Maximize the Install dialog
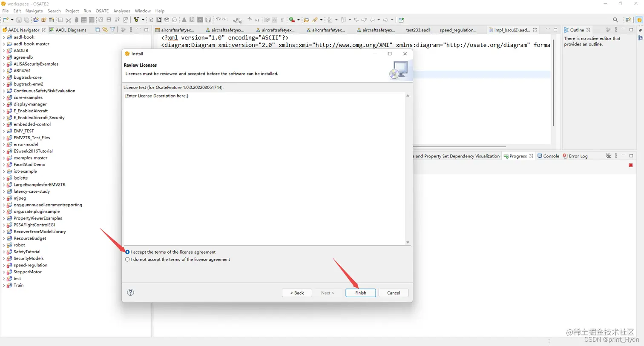This screenshot has height=346, width=644. coord(389,54)
